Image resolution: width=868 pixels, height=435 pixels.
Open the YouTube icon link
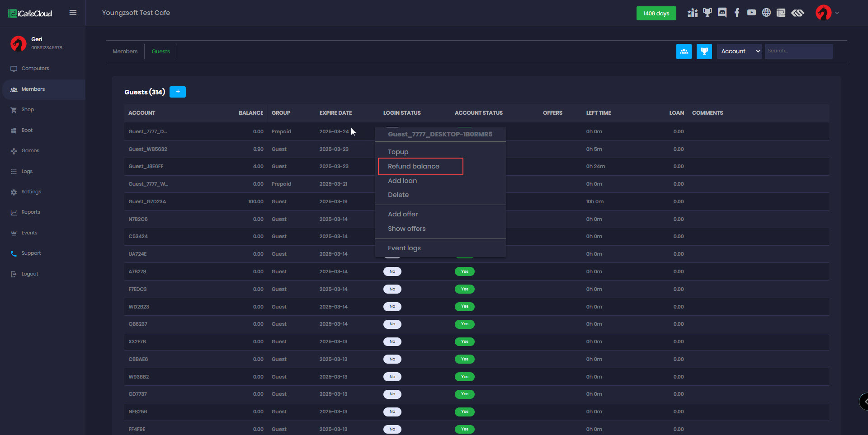[751, 13]
